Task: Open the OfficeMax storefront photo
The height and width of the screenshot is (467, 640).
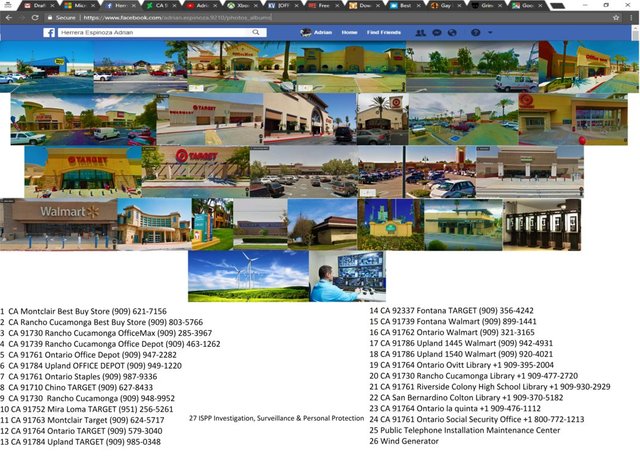Action: 242,67
